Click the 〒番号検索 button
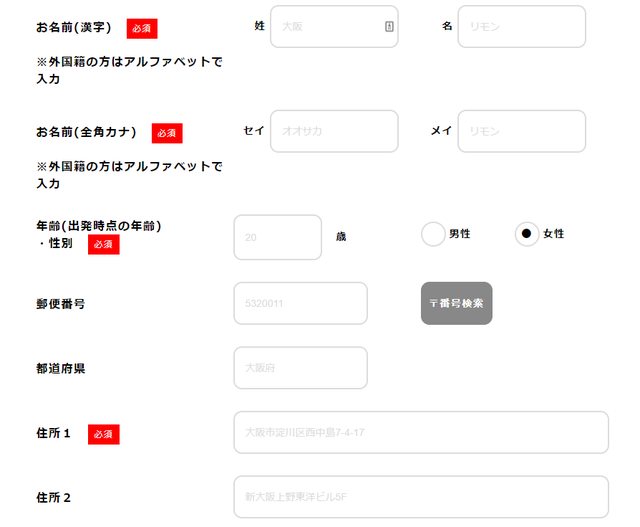The width and height of the screenshot is (640, 527). 456,303
